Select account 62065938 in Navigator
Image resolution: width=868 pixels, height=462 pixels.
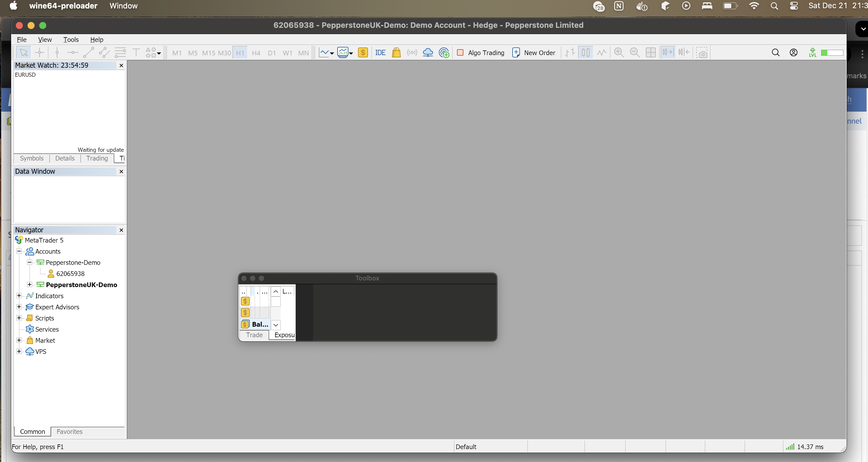tap(70, 274)
